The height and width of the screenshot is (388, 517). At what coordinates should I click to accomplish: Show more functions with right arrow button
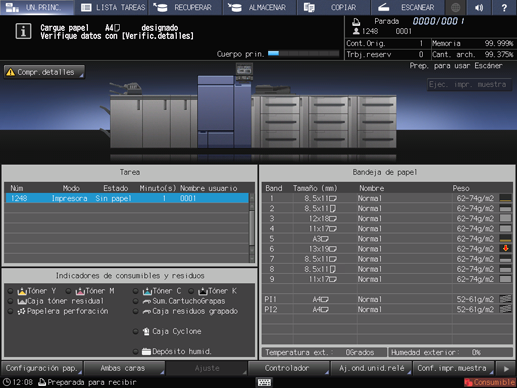pyautogui.click(x=506, y=369)
